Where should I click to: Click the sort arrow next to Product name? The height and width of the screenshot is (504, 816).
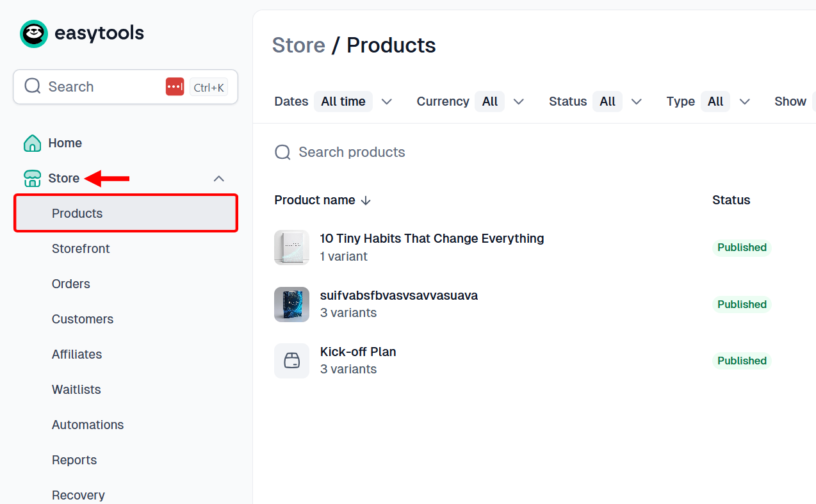[x=366, y=200]
